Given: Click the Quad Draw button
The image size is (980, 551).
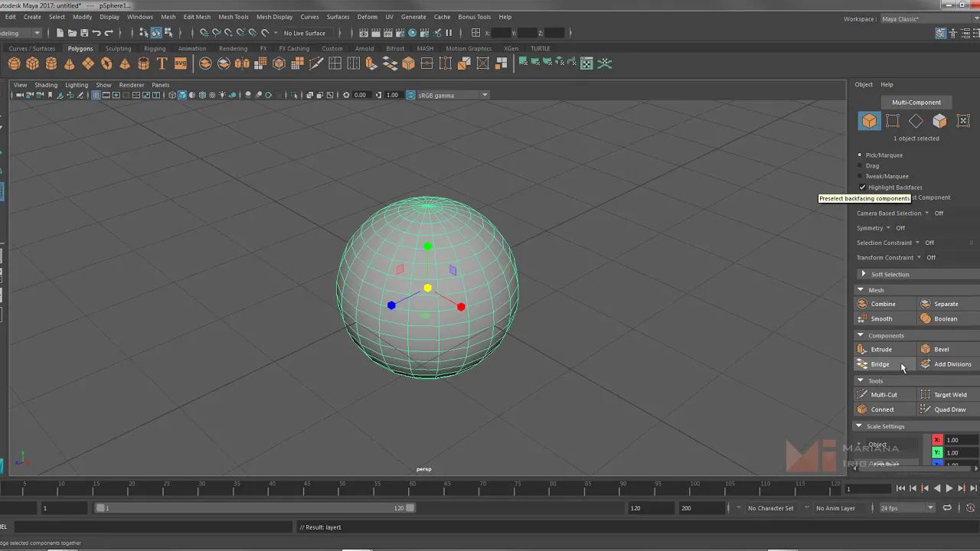Looking at the screenshot, I should tap(949, 409).
